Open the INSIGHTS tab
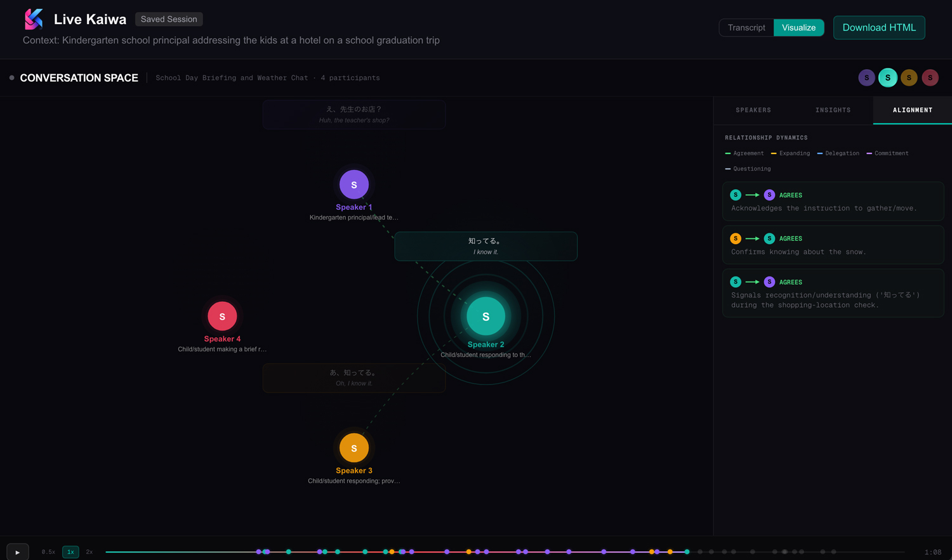 point(833,110)
